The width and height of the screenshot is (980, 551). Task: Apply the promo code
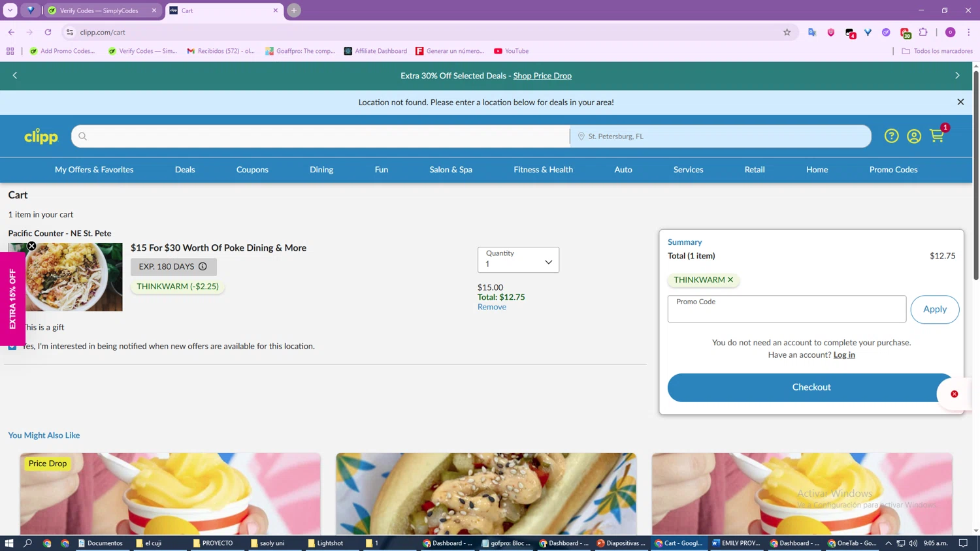coord(935,309)
